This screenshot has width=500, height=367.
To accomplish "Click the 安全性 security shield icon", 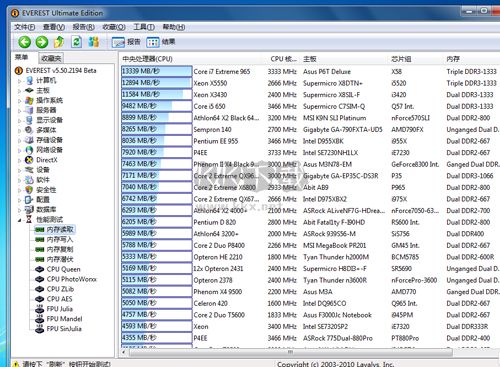I will point(29,190).
